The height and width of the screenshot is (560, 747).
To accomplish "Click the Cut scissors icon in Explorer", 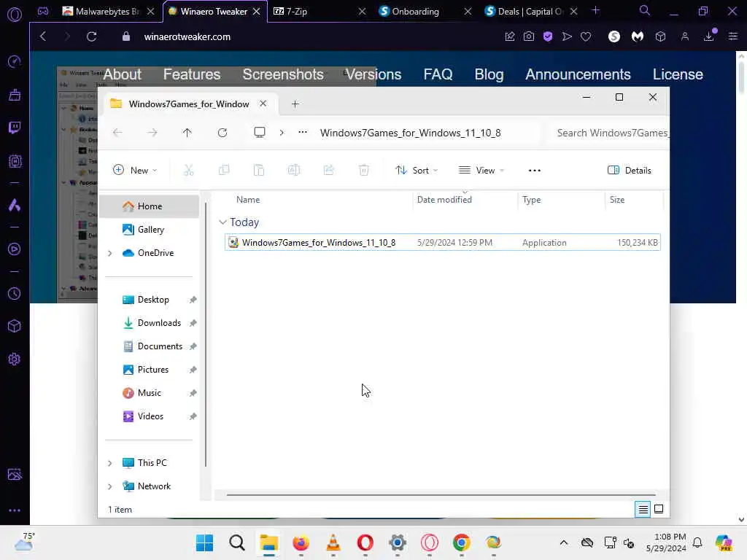I will coord(189,170).
